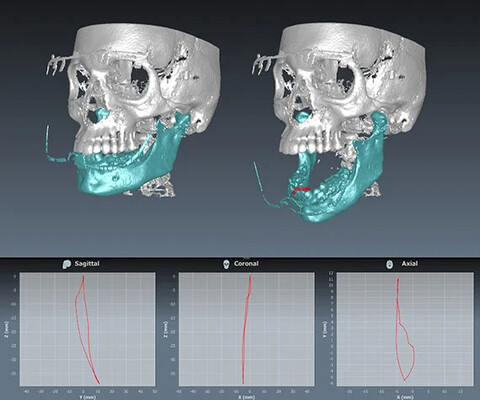Click the red landmark point on open jaw

coord(294,193)
